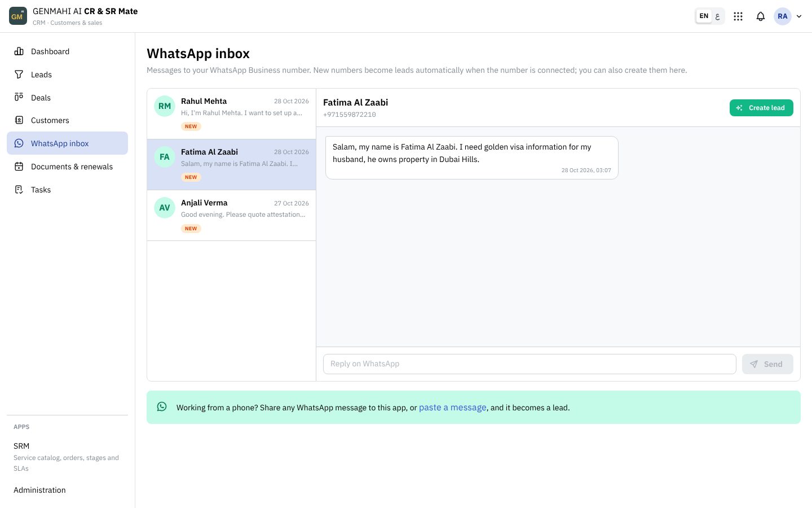Focus the Reply on WhatsApp field
The image size is (812, 508).
(x=529, y=364)
